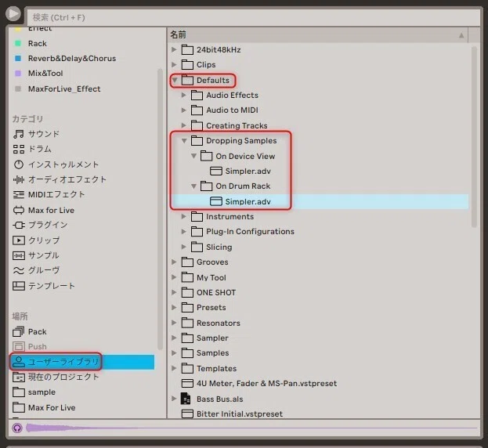
Task: Expand the Slicing folder
Action: coord(183,247)
